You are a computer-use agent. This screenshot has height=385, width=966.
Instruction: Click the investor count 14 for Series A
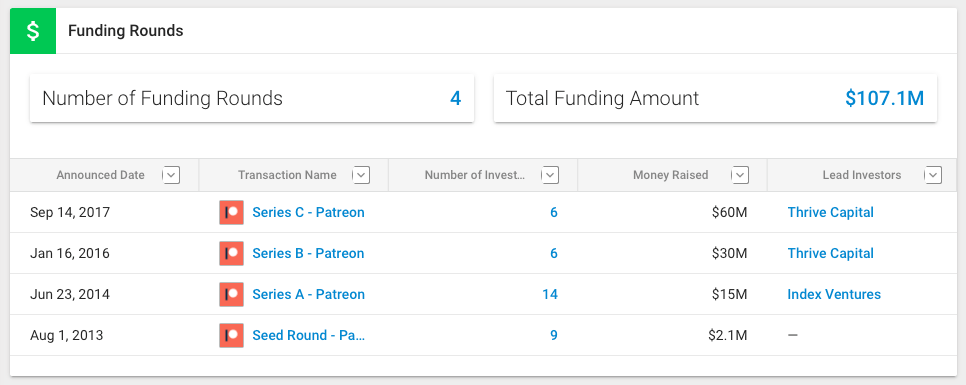point(550,294)
